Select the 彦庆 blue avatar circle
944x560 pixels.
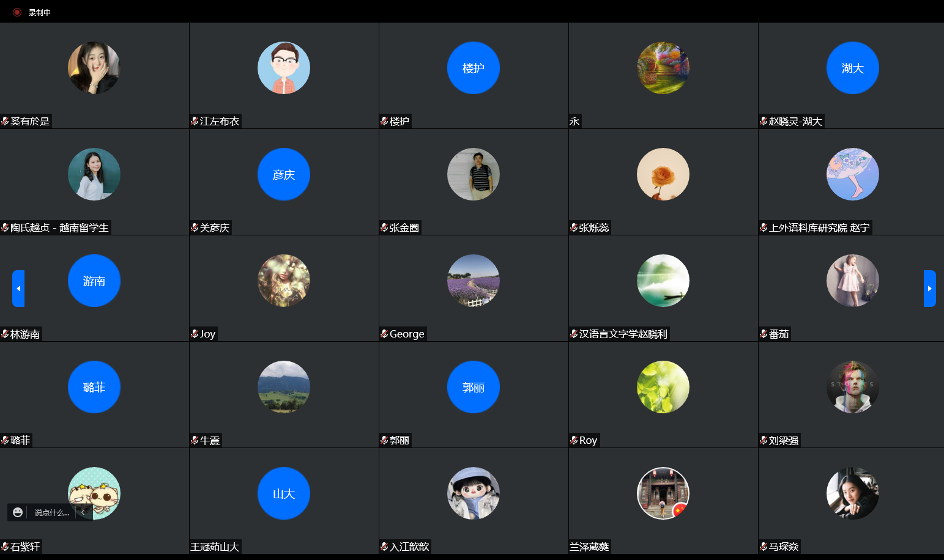click(283, 174)
